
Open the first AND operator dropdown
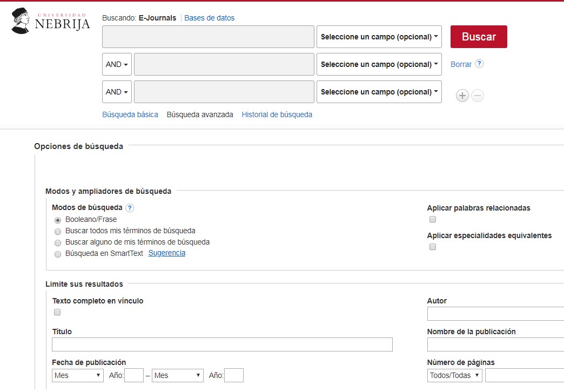117,64
